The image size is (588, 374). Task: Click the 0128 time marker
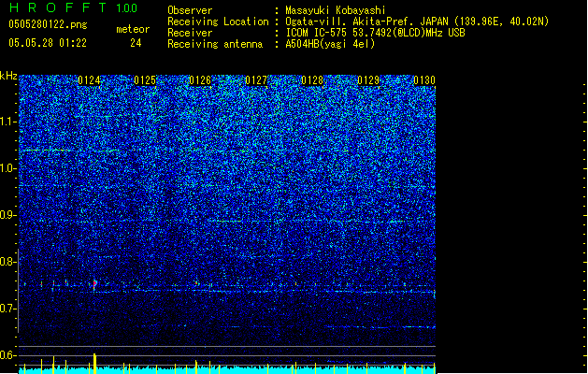(x=312, y=80)
